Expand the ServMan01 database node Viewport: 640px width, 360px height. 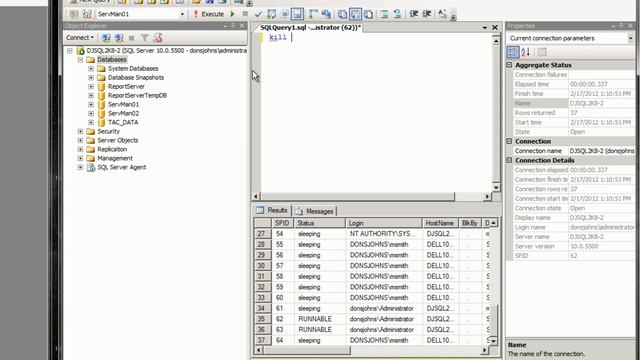pos(91,104)
